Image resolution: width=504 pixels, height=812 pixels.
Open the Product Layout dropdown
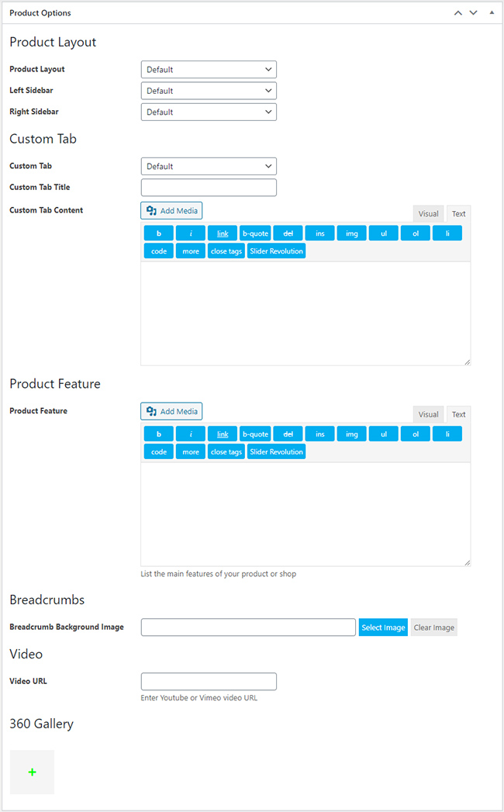pyautogui.click(x=209, y=69)
